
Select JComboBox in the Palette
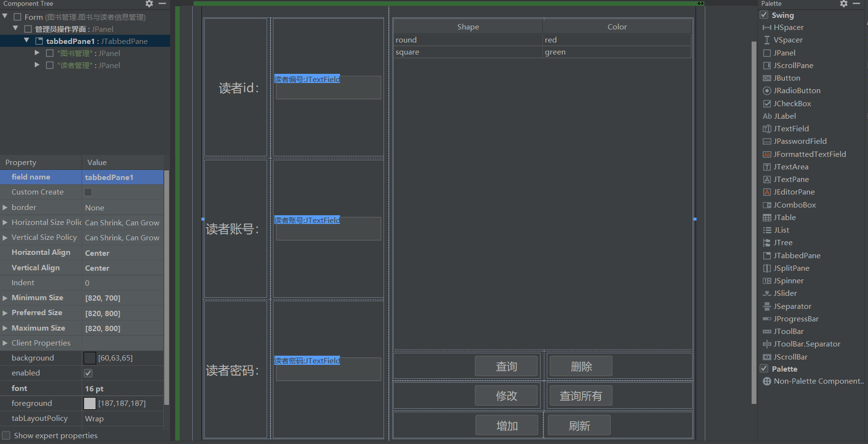tap(794, 205)
